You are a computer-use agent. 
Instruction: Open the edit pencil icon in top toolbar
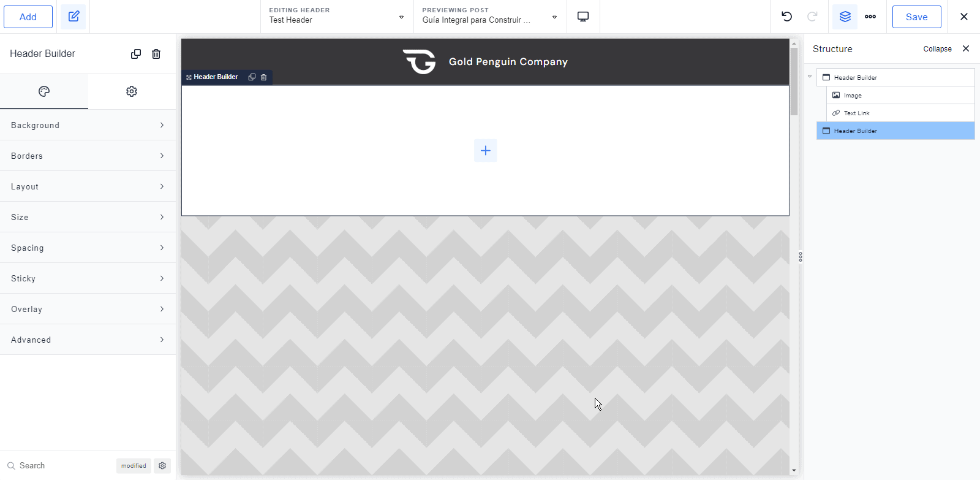click(73, 17)
